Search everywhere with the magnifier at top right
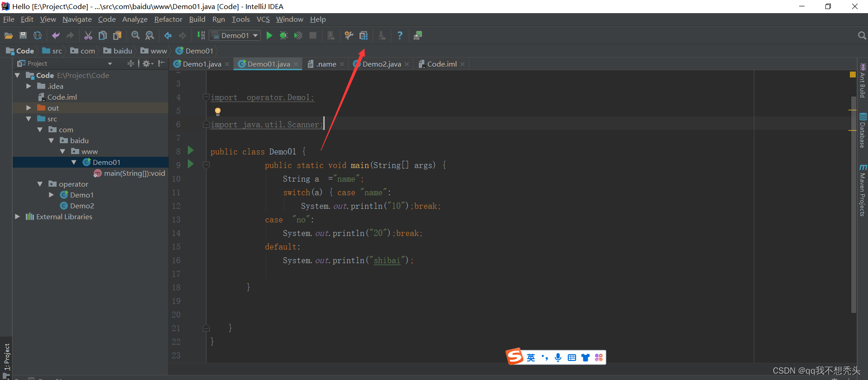868x380 pixels. pyautogui.click(x=862, y=35)
